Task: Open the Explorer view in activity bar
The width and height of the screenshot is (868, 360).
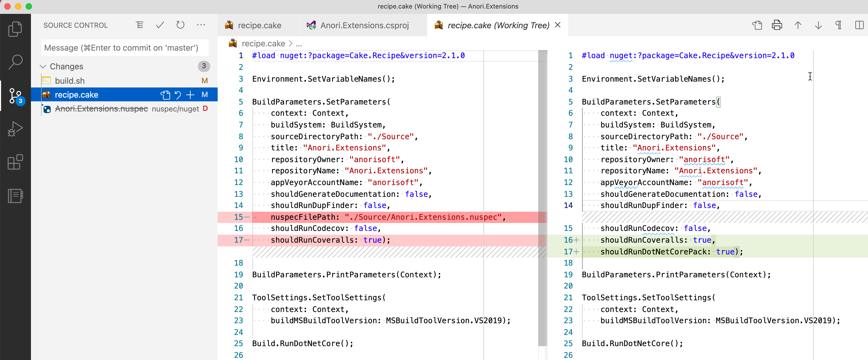Action: pos(15,29)
